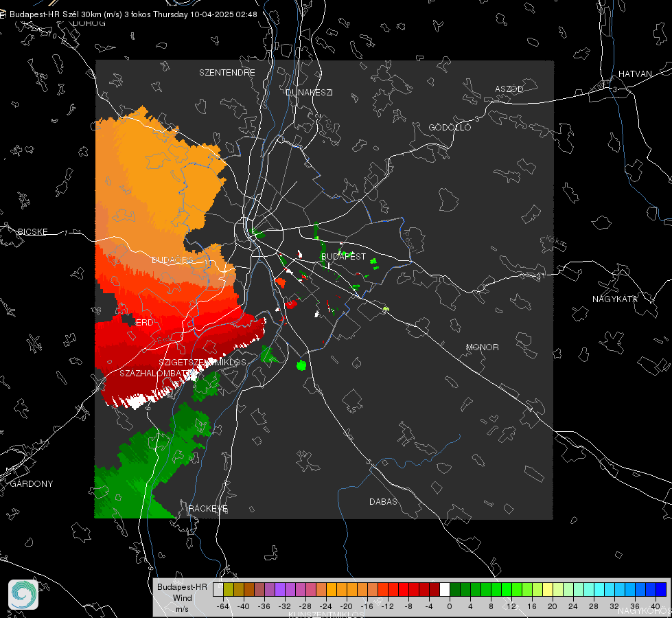
Task: Click the -12 value on the wind scale
Action: coord(387,606)
